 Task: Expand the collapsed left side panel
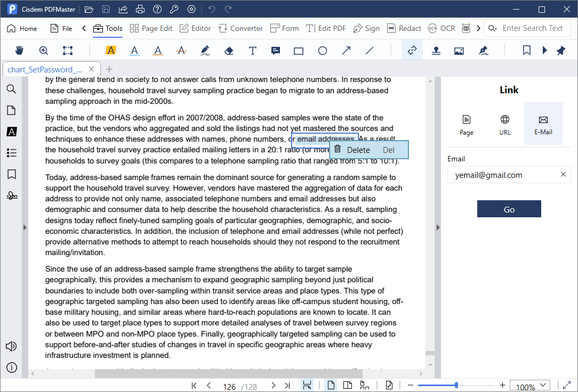(x=25, y=227)
